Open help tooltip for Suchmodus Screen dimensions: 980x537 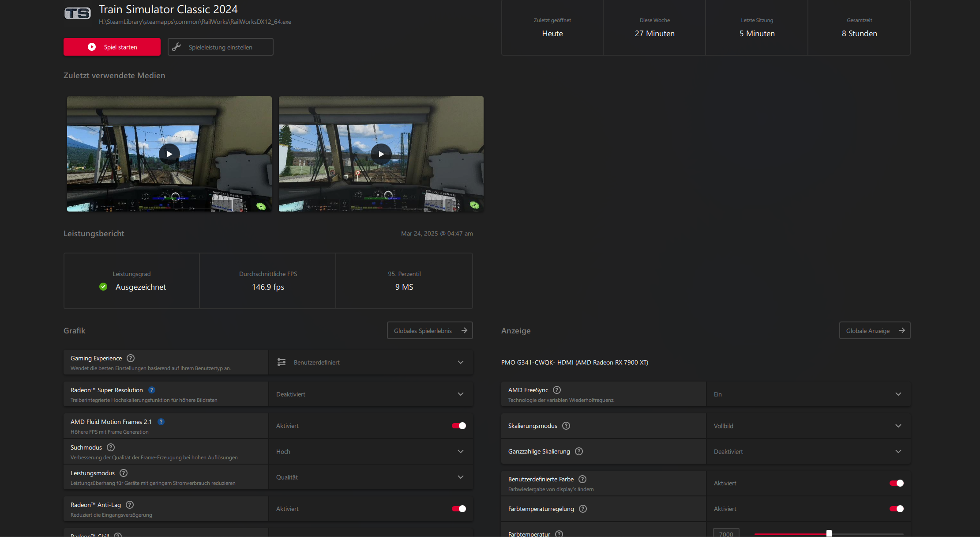tap(111, 447)
